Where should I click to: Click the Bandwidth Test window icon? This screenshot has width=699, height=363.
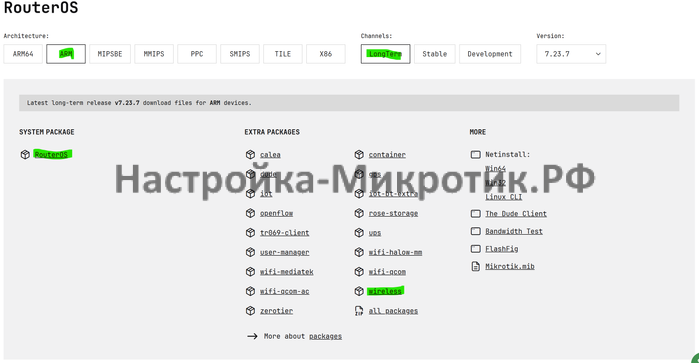point(476,231)
